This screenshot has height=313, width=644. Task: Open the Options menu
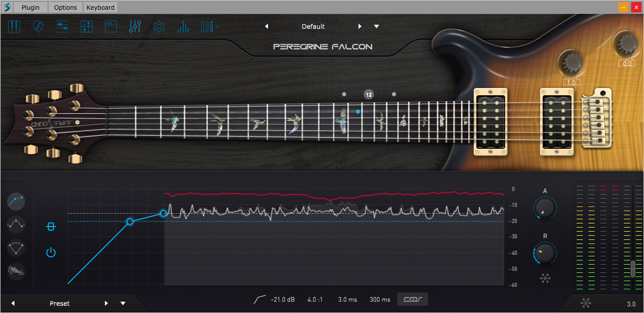point(65,7)
